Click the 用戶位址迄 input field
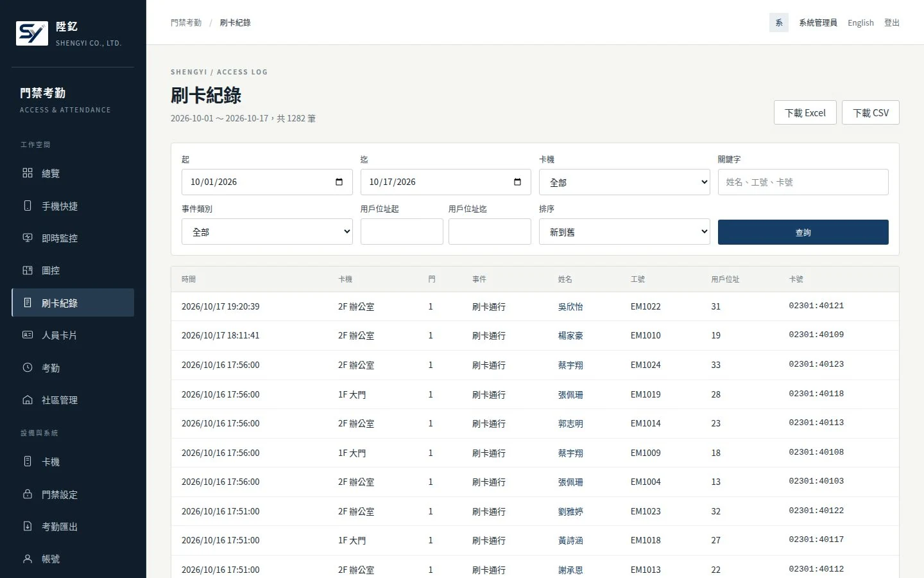This screenshot has width=924, height=578. 490,231
